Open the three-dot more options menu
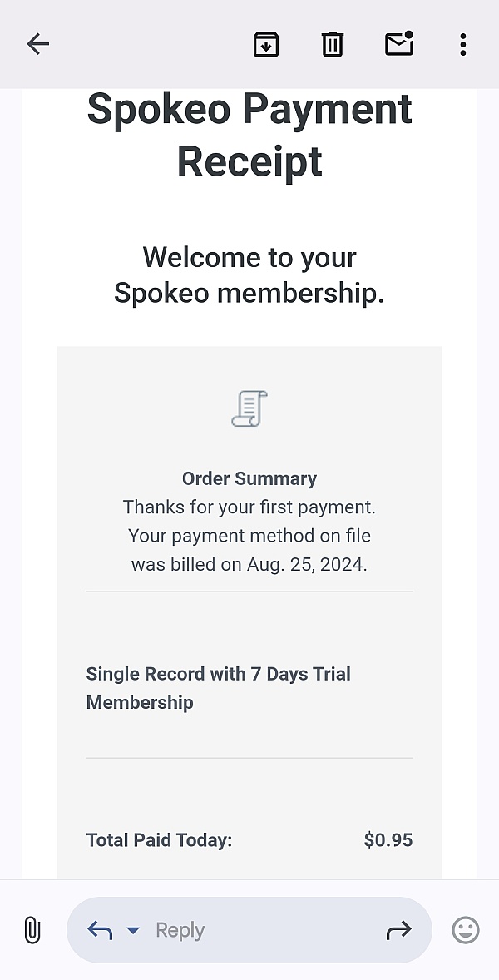Viewport: 499px width, 980px height. click(463, 44)
